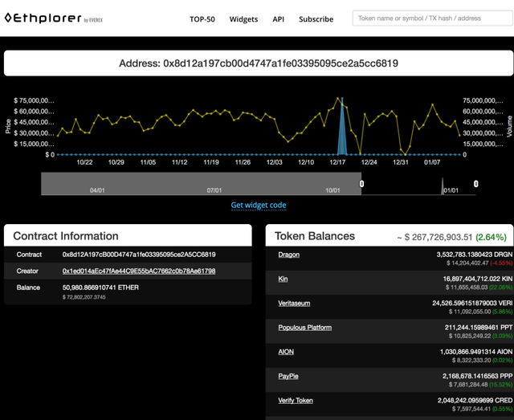This screenshot has height=420, width=514.
Task: Select the contract address value
Action: tap(139, 255)
